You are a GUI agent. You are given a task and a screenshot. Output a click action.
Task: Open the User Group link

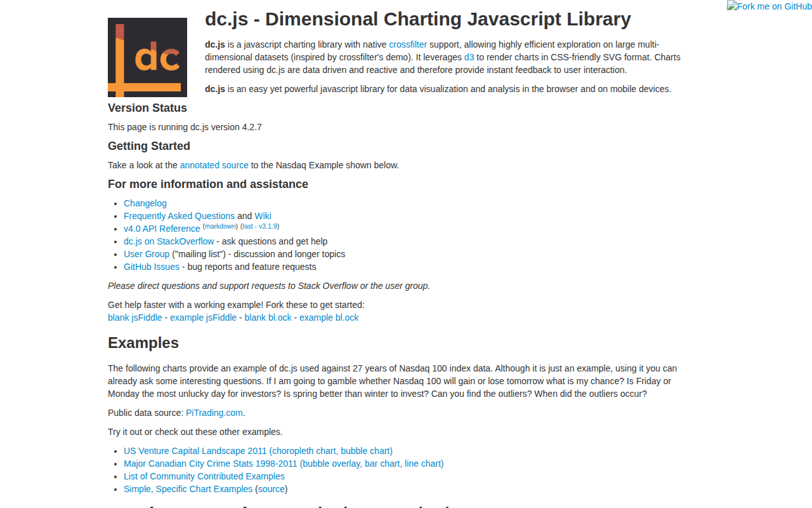point(147,254)
